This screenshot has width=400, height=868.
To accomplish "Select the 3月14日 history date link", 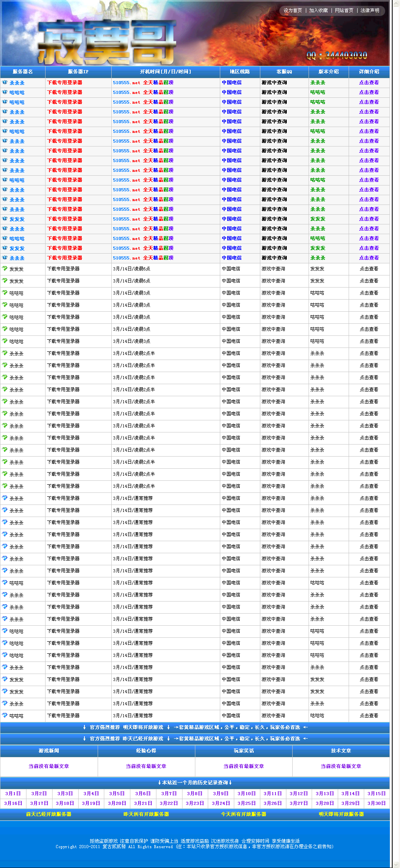I will 350,794.
